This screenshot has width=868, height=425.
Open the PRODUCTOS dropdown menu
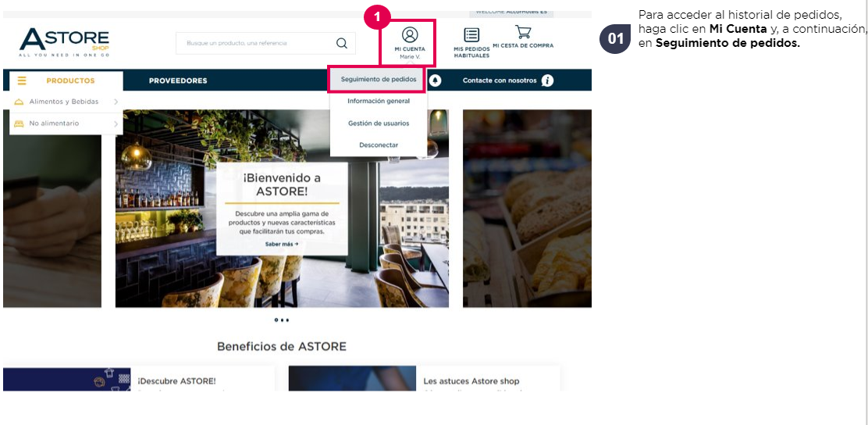coord(70,81)
